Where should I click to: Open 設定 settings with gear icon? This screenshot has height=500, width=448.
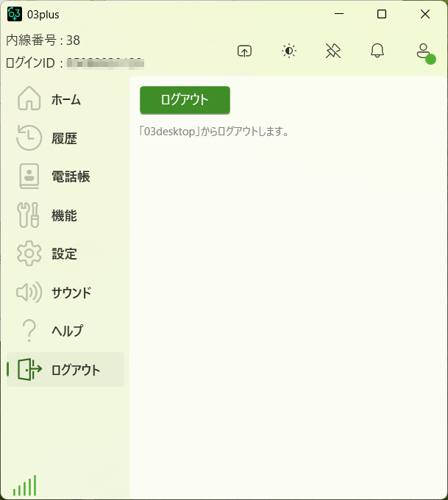pos(65,254)
